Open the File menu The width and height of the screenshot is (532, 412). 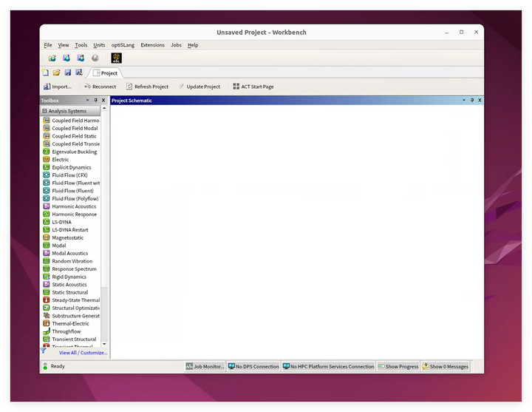coord(48,45)
